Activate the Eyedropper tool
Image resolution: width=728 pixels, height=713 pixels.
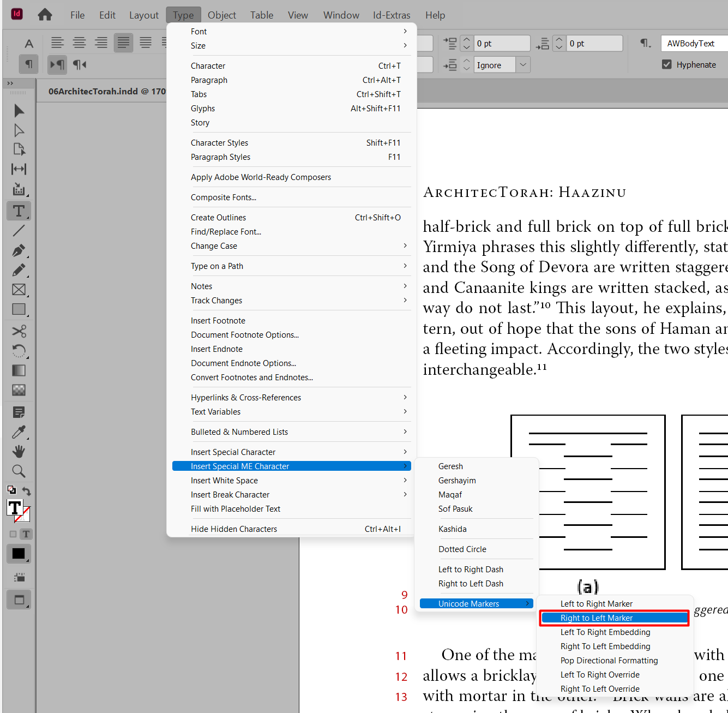click(19, 432)
